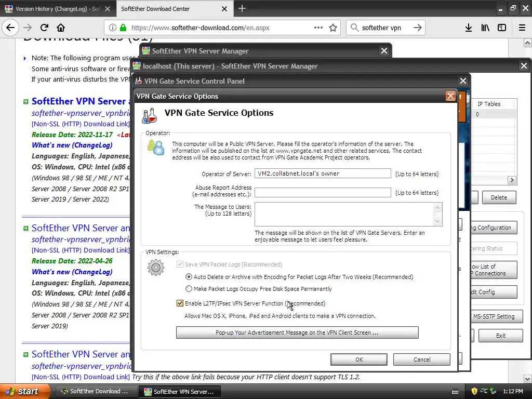Viewport: 532px width, 399px height.
Task: Close the localhost SoftEther VPN Server Manager window
Action: (x=524, y=66)
